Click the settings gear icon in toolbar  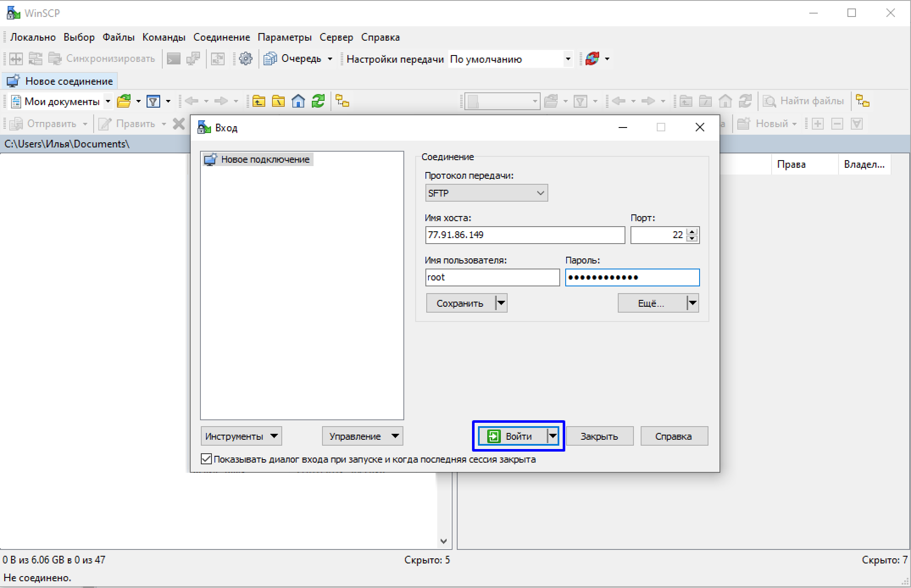pos(246,58)
